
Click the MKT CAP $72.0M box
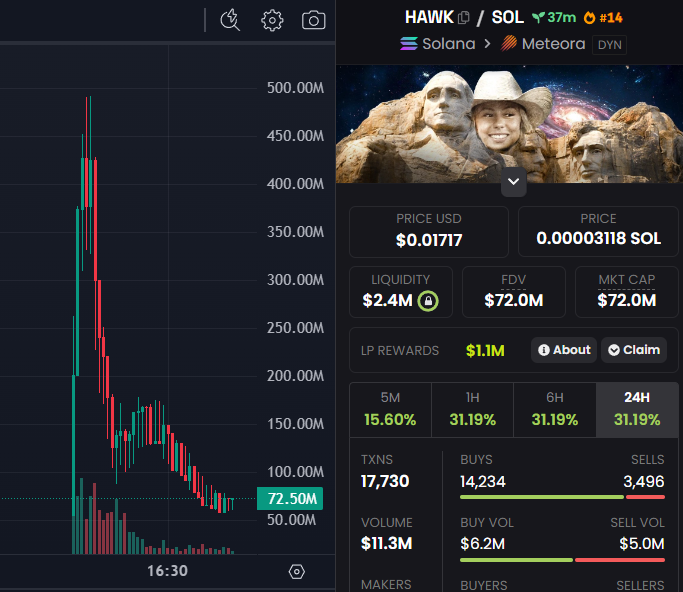tap(627, 292)
